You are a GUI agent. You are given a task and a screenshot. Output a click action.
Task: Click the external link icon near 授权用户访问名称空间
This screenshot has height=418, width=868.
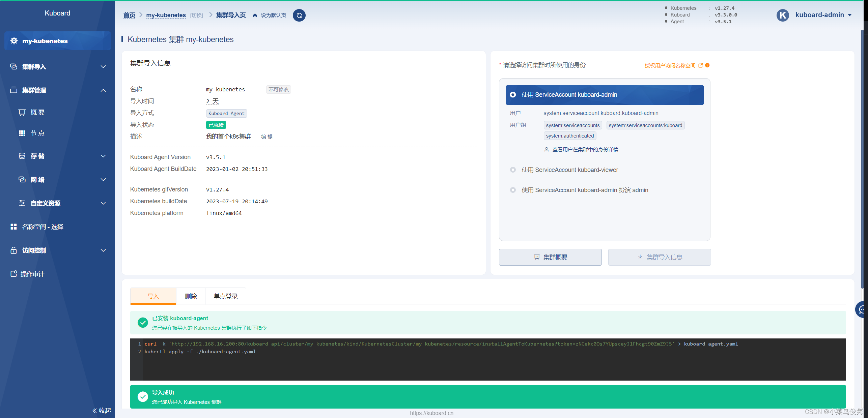[701, 65]
